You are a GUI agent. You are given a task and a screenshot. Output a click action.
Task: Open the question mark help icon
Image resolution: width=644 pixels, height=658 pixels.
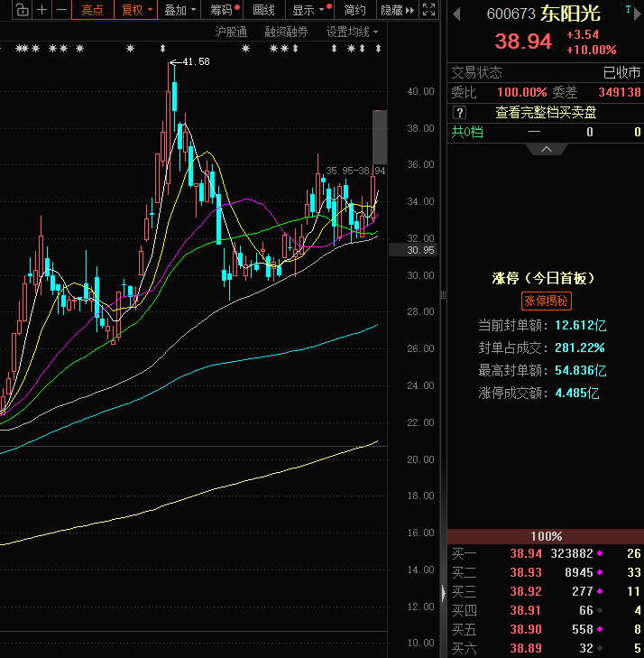click(x=459, y=113)
